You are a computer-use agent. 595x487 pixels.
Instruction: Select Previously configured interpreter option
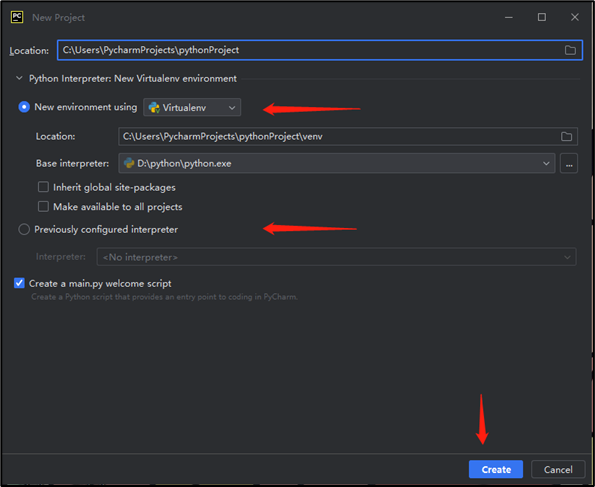coord(24,229)
